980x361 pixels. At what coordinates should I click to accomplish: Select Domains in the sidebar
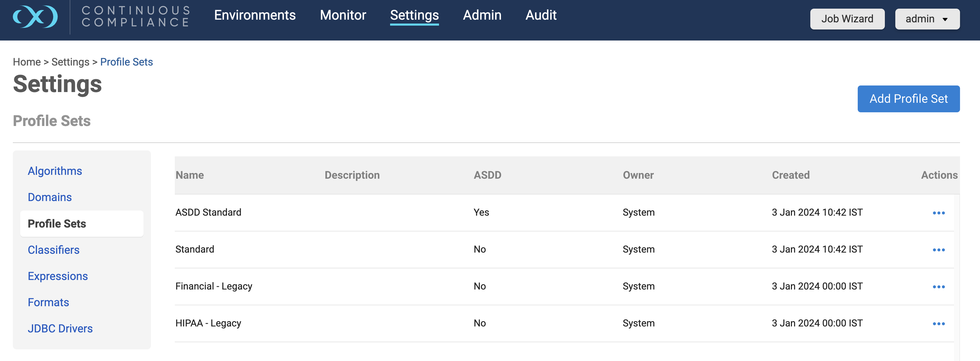click(x=50, y=197)
